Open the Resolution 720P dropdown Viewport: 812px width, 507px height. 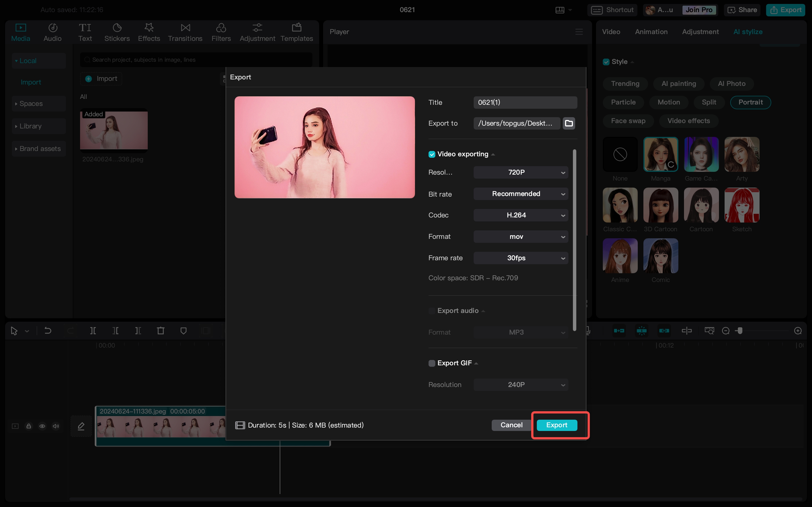(x=520, y=172)
